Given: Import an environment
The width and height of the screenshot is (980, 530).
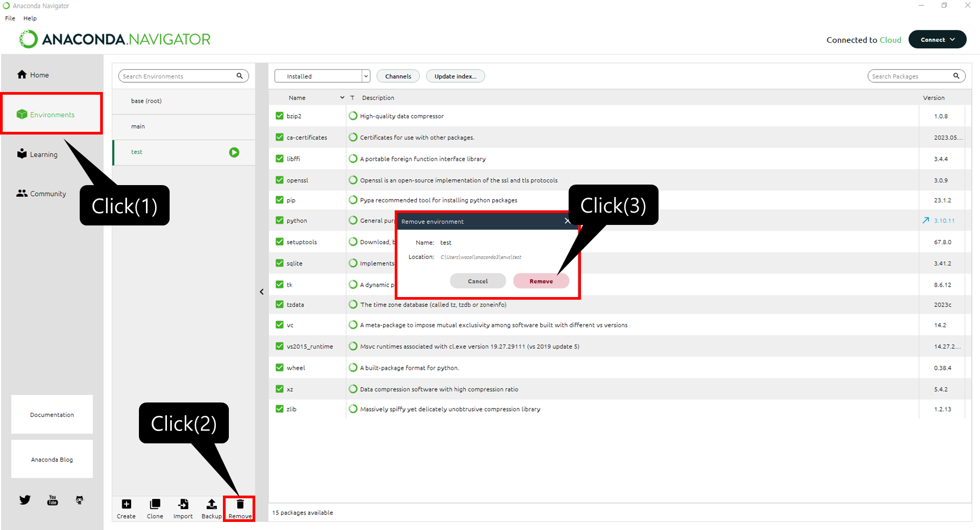Looking at the screenshot, I should pos(183,508).
